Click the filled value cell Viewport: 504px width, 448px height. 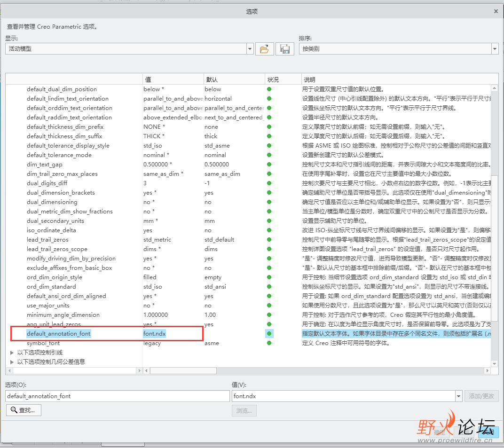pyautogui.click(x=150, y=277)
